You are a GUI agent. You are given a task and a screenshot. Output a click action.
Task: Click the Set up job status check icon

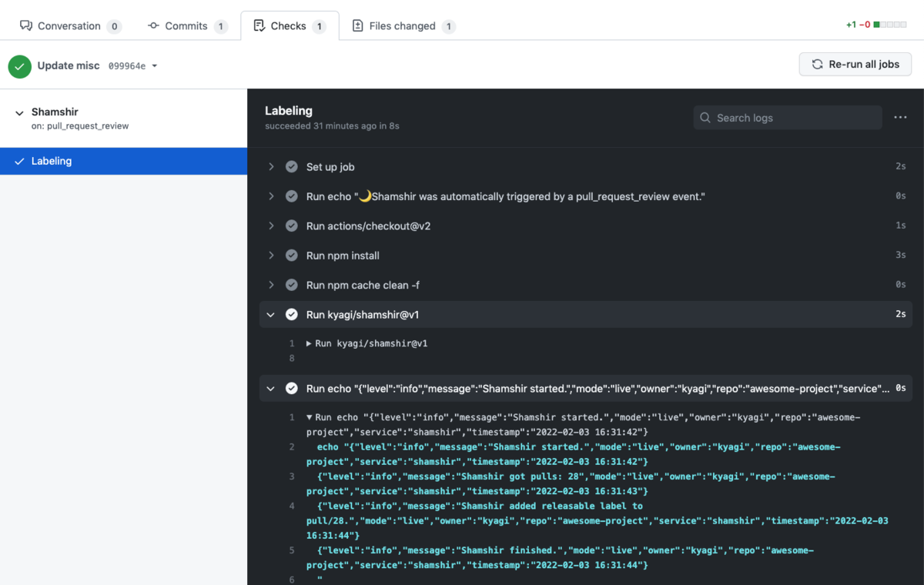click(x=291, y=166)
